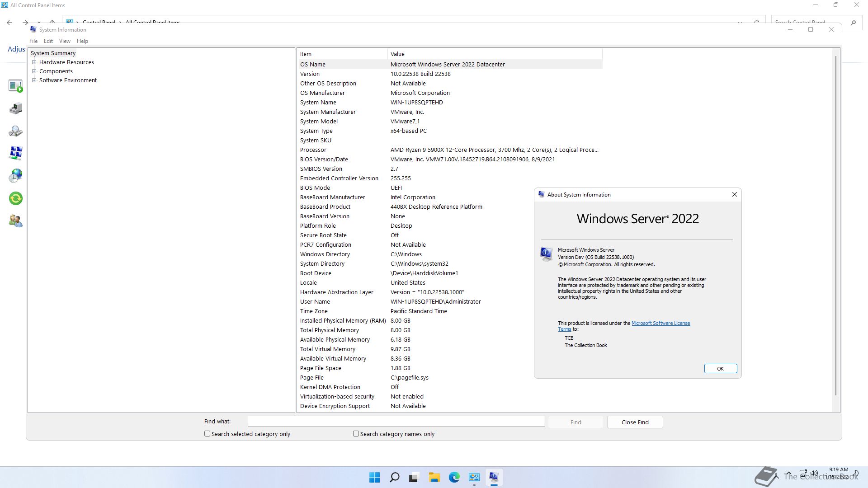Click the details pane vertical scrollbar
The height and width of the screenshot is (488, 868).
pyautogui.click(x=836, y=226)
